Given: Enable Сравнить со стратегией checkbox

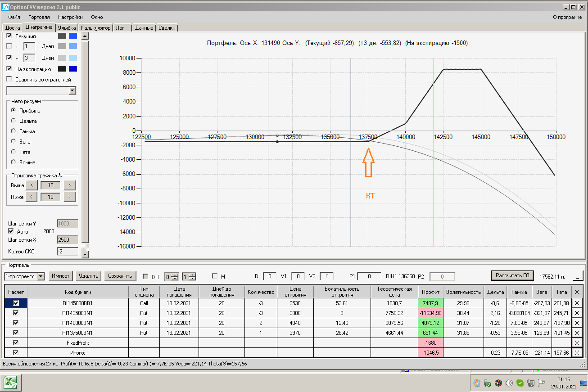Looking at the screenshot, I should tap(9, 80).
